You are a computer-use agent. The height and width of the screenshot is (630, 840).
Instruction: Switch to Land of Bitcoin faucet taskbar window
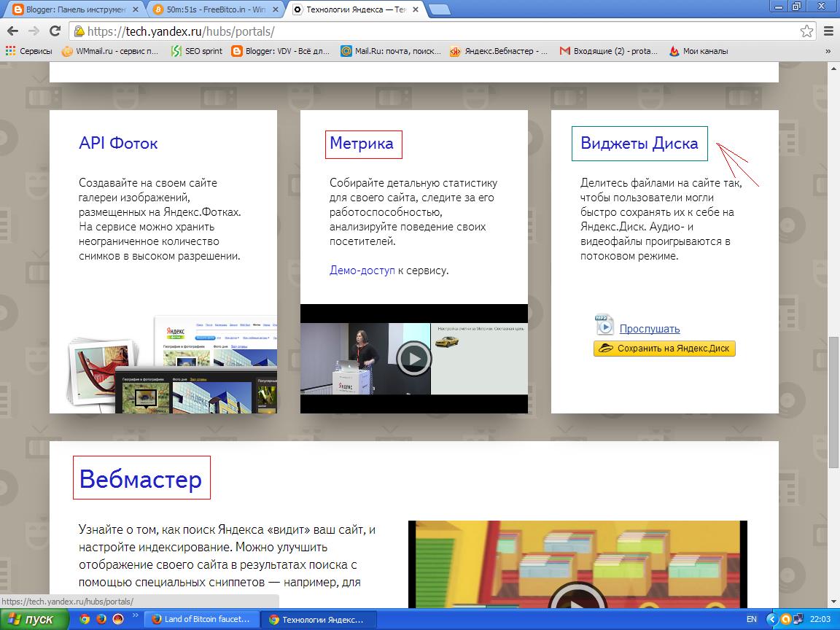pos(202,619)
